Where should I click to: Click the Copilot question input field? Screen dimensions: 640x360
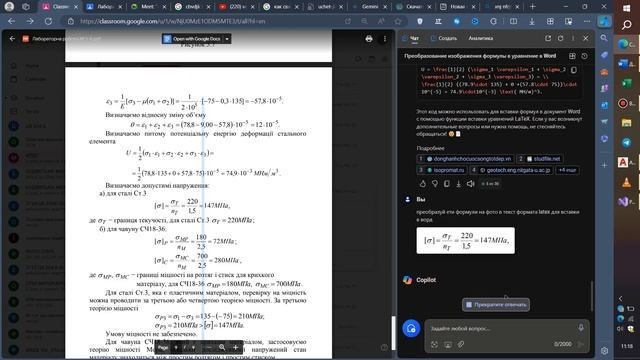point(501,328)
